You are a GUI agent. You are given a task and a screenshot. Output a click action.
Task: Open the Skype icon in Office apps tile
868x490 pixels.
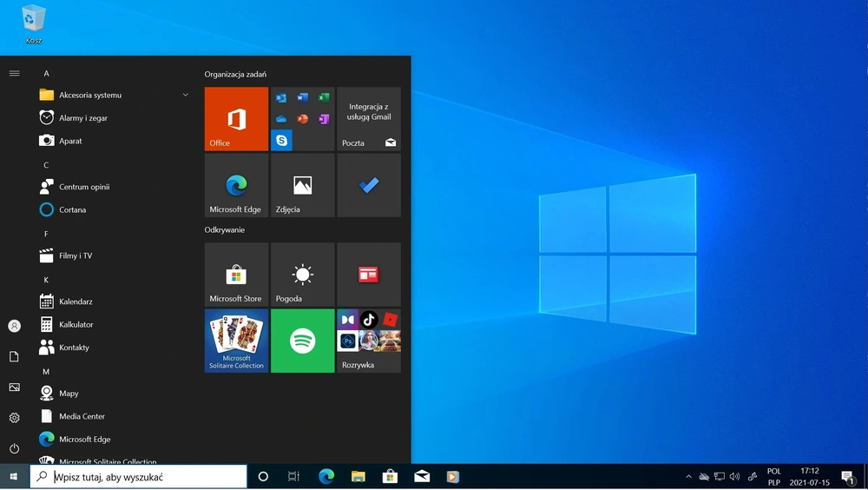(x=281, y=140)
